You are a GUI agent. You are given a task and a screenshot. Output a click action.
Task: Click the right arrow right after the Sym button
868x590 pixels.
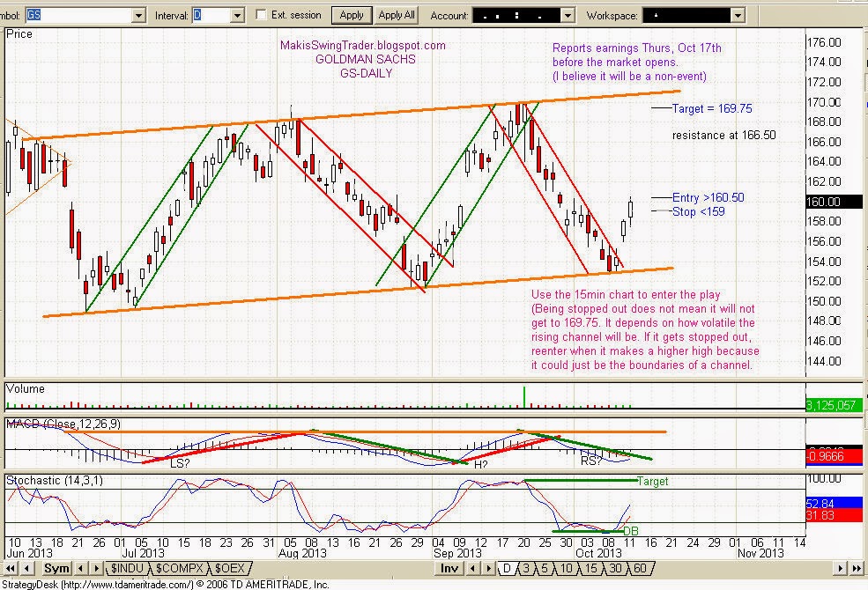[96, 569]
